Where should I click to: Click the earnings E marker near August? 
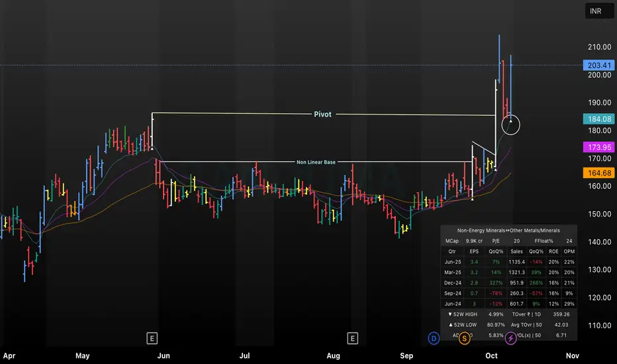[353, 338]
